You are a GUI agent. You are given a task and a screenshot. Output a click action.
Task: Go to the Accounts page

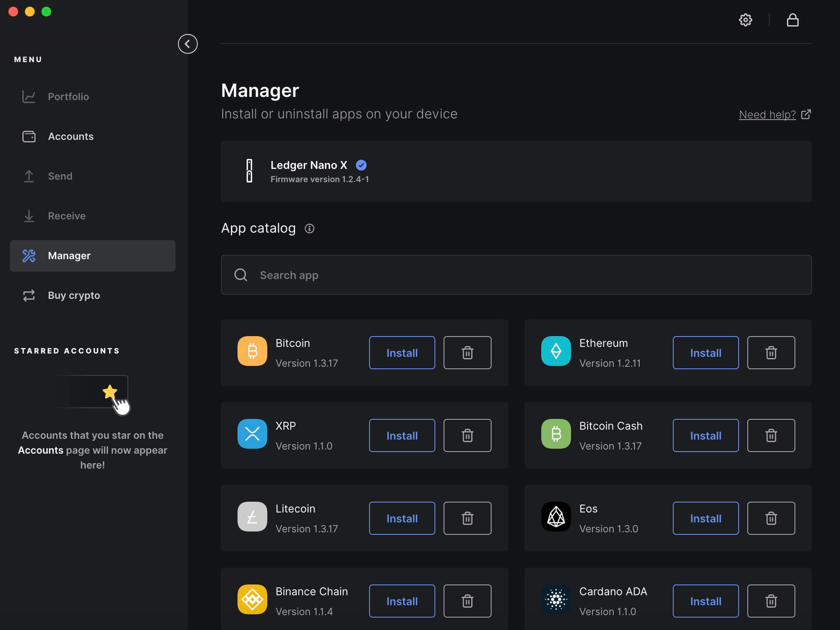[93, 137]
